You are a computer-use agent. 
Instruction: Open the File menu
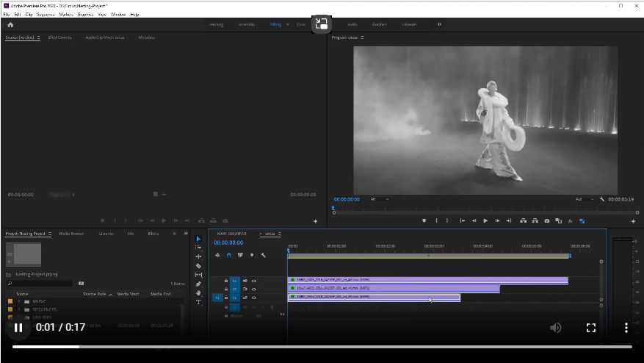(x=7, y=15)
